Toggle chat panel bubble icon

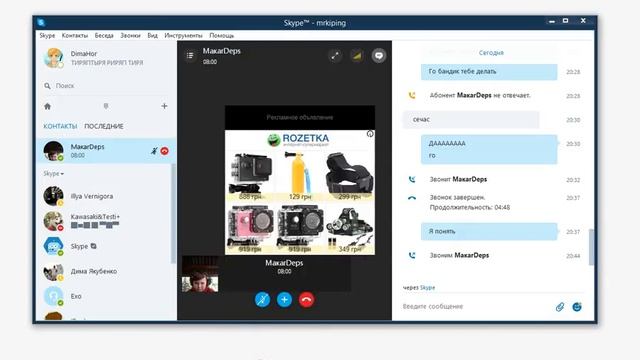379,56
